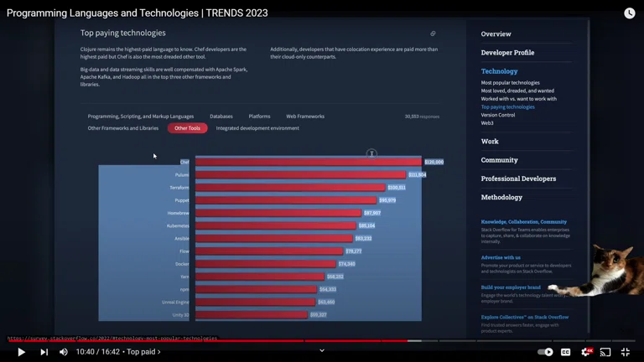644x362 pixels.
Task: Skip to the next video
Action: pyautogui.click(x=44, y=352)
